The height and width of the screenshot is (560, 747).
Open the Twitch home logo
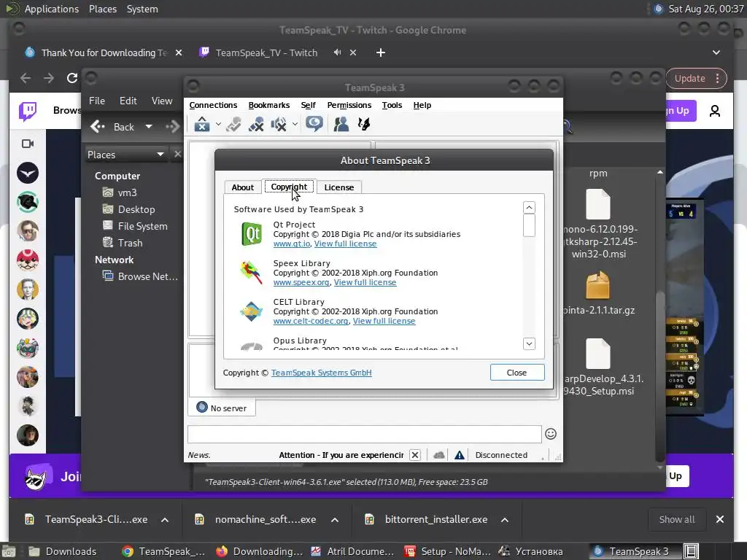pos(28,111)
